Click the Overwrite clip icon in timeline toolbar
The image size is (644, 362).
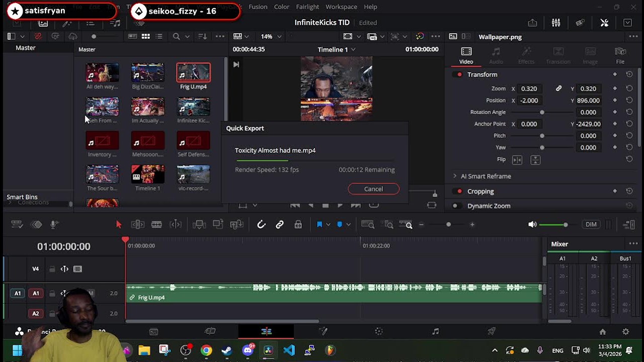(218, 225)
